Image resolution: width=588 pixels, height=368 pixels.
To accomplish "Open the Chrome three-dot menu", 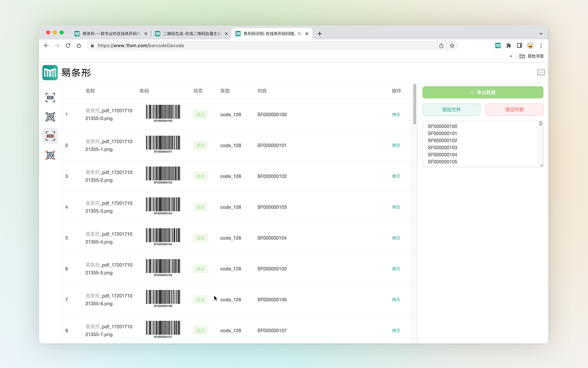I will (x=541, y=46).
